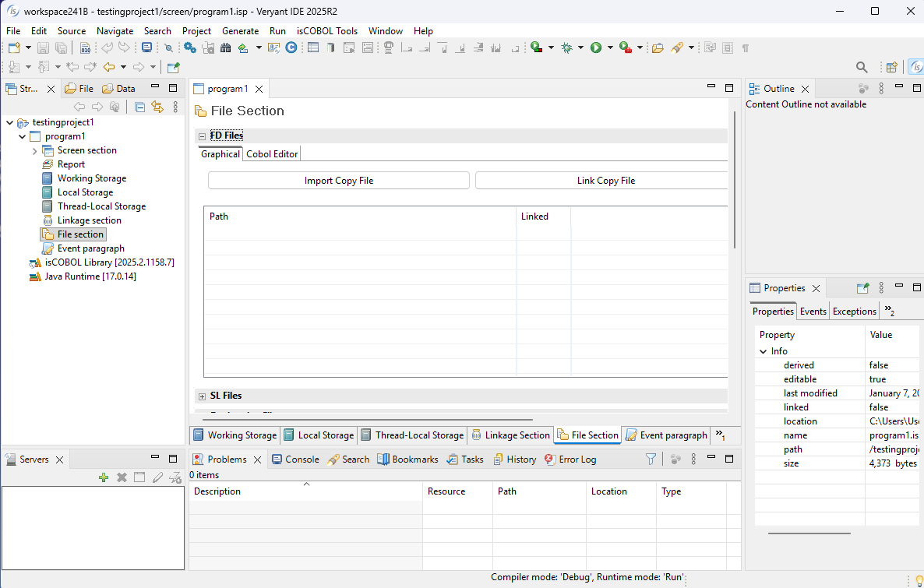The image size is (924, 588).
Task: Click the Link Copy File button
Action: [x=605, y=181]
